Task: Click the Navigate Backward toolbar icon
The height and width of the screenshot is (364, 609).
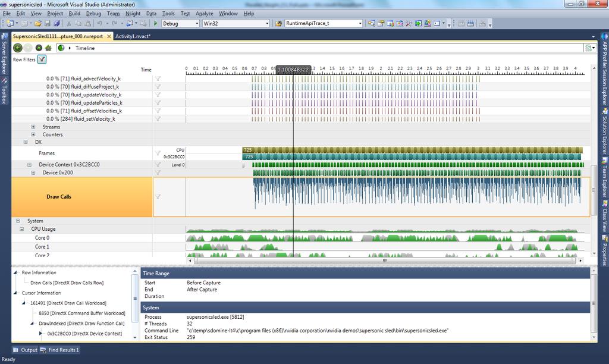Action: [129, 23]
